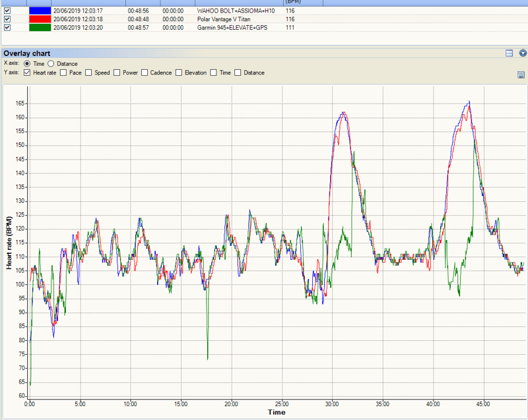Enable the Elevation Y axis checkbox

pyautogui.click(x=180, y=73)
